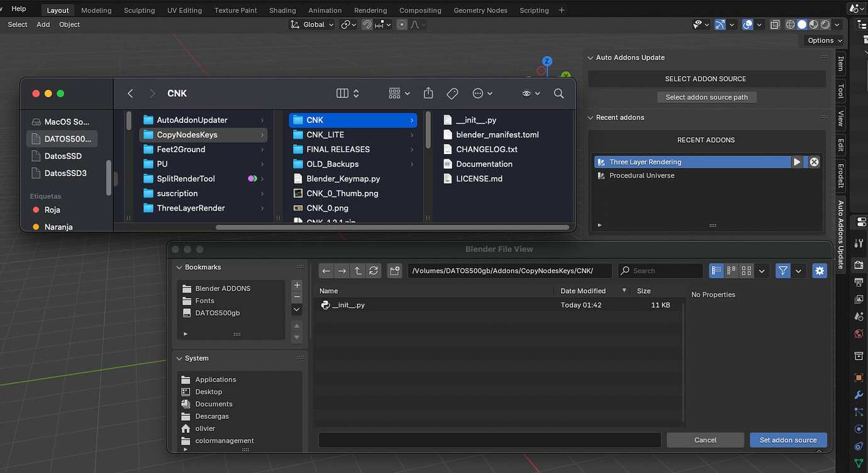Image resolution: width=868 pixels, height=473 pixels.
Task: Toggle X-ray in viewport header
Action: [x=775, y=25]
